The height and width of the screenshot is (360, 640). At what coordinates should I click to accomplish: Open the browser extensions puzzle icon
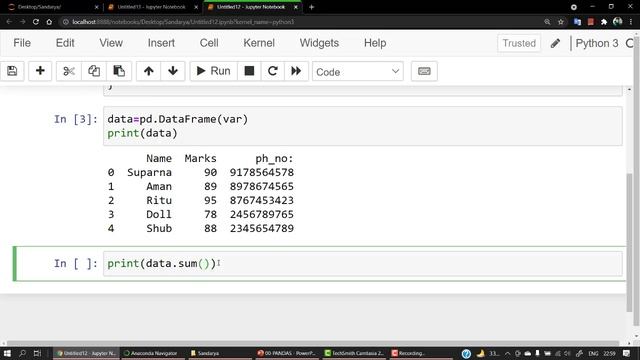point(604,22)
